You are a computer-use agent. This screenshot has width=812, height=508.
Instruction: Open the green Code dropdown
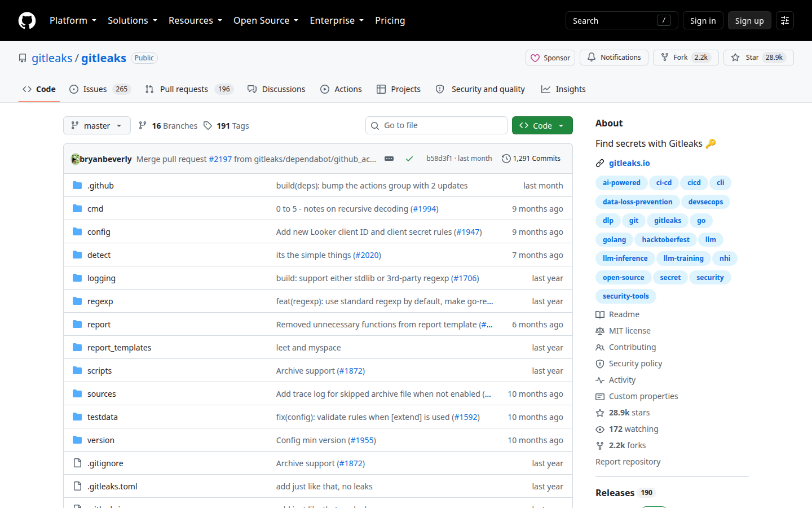pos(542,125)
